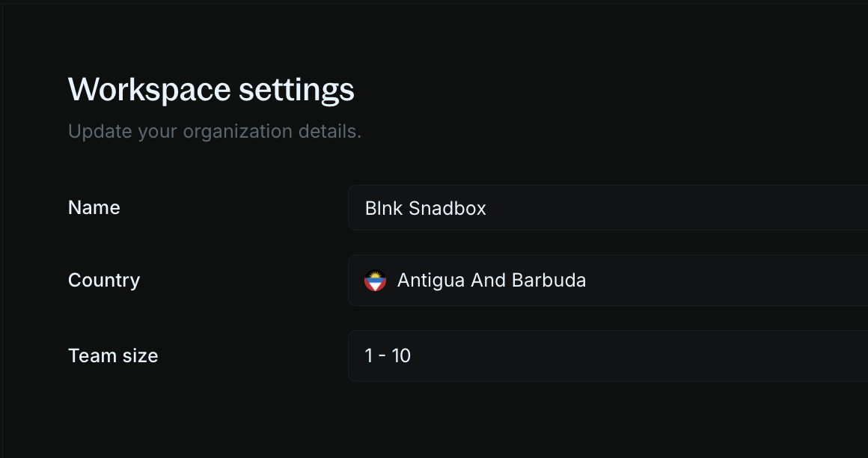868x458 pixels.
Task: Click the Antigua And Barbuda flag icon
Action: click(x=375, y=281)
